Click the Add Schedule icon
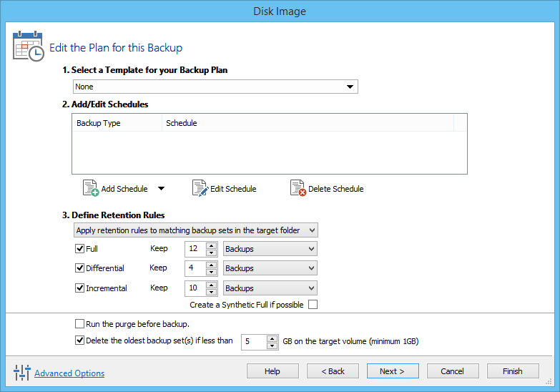The image size is (560, 392). coord(90,188)
